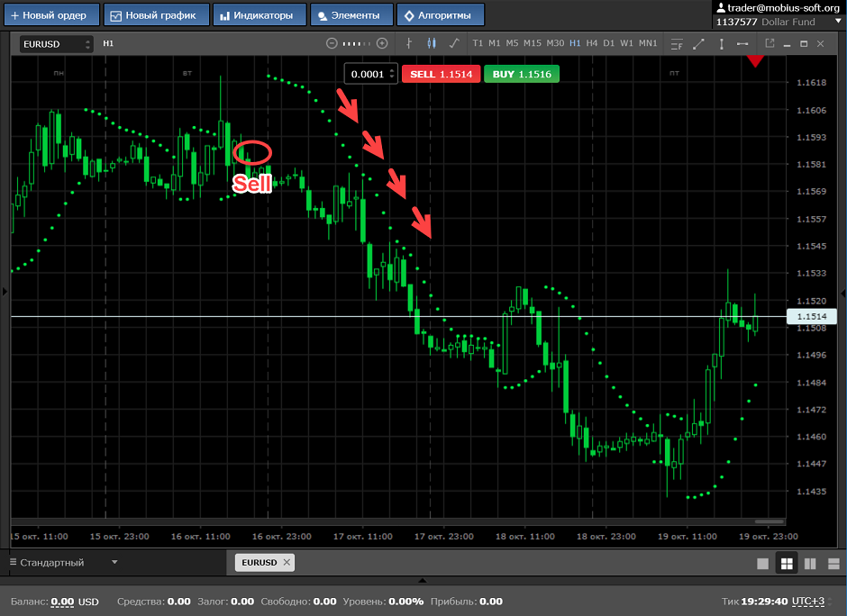Image resolution: width=847 pixels, height=616 pixels.
Task: Zoom in the chart with plus icon
Action: click(x=382, y=43)
